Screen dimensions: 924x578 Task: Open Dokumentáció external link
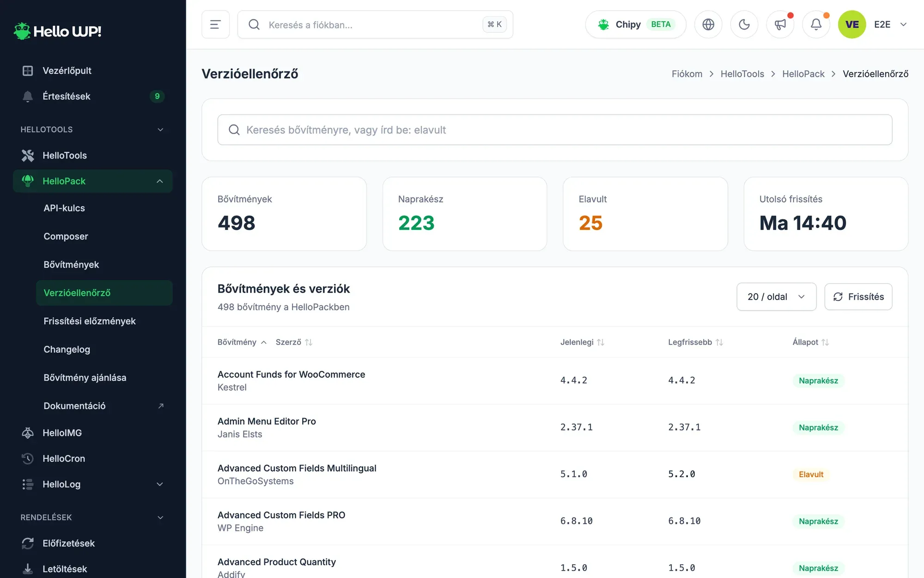tap(104, 406)
